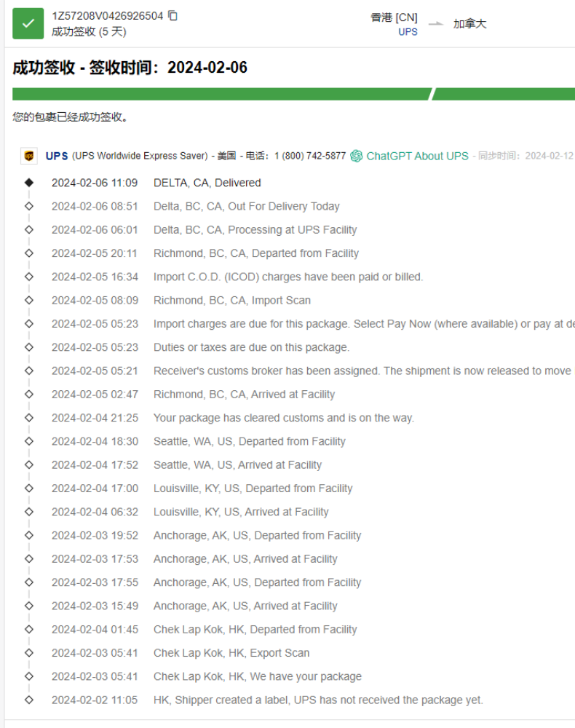Open UPS carrier link under 香港 [CN]
Image resolution: width=575 pixels, height=728 pixels.
click(408, 32)
